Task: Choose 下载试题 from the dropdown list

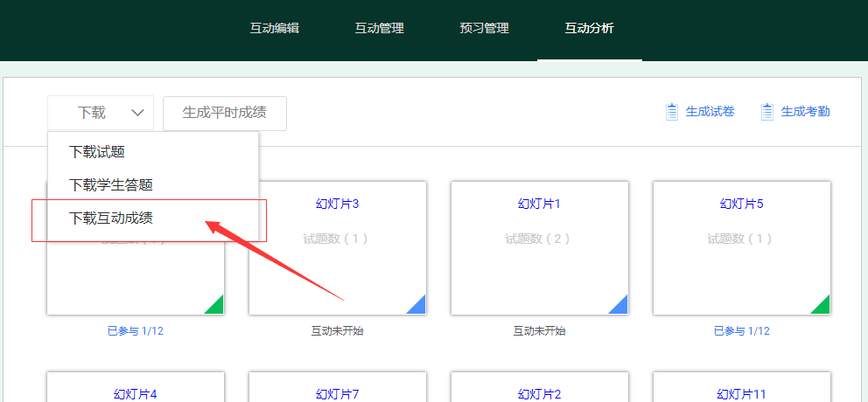Action: [97, 152]
